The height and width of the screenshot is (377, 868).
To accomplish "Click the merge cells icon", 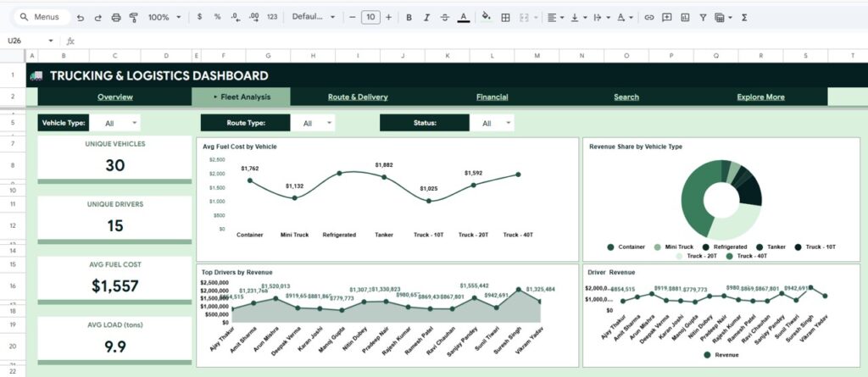I will pos(524,18).
